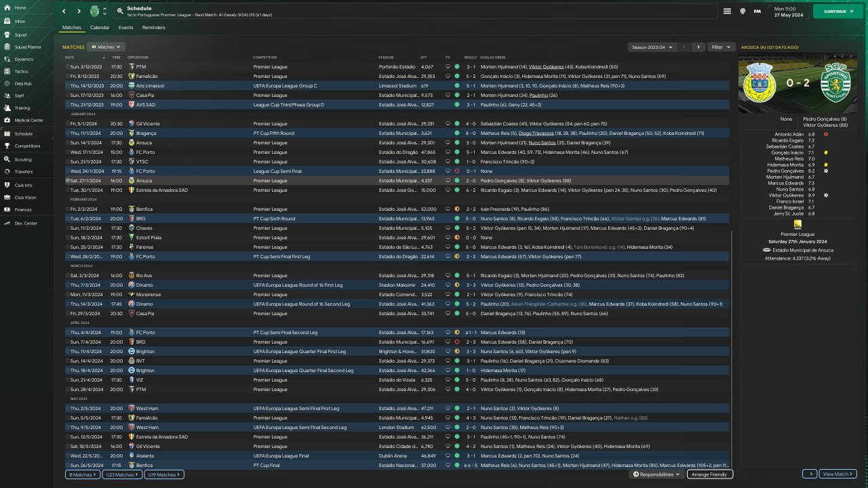The height and width of the screenshot is (488, 868).
Task: Expand the Filter dropdown
Action: coord(721,47)
